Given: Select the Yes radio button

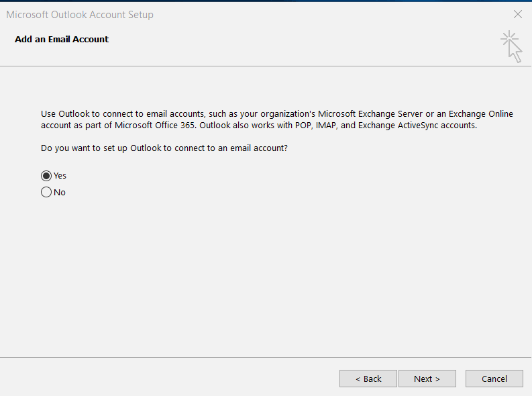Looking at the screenshot, I should (x=46, y=176).
